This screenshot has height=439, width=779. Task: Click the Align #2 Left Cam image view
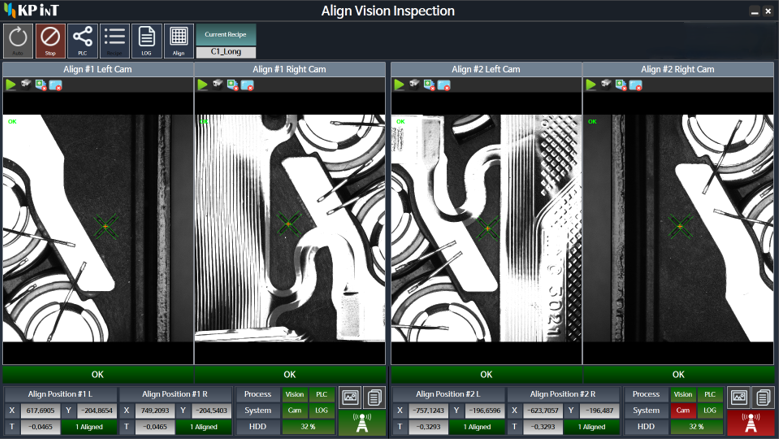(x=486, y=228)
